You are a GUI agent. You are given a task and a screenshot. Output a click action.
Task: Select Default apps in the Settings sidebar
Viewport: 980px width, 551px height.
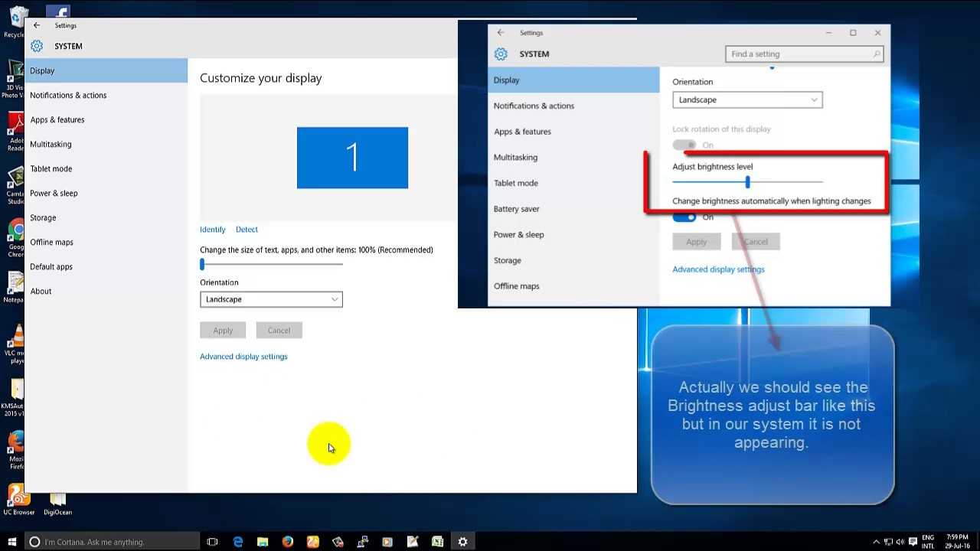click(x=51, y=266)
